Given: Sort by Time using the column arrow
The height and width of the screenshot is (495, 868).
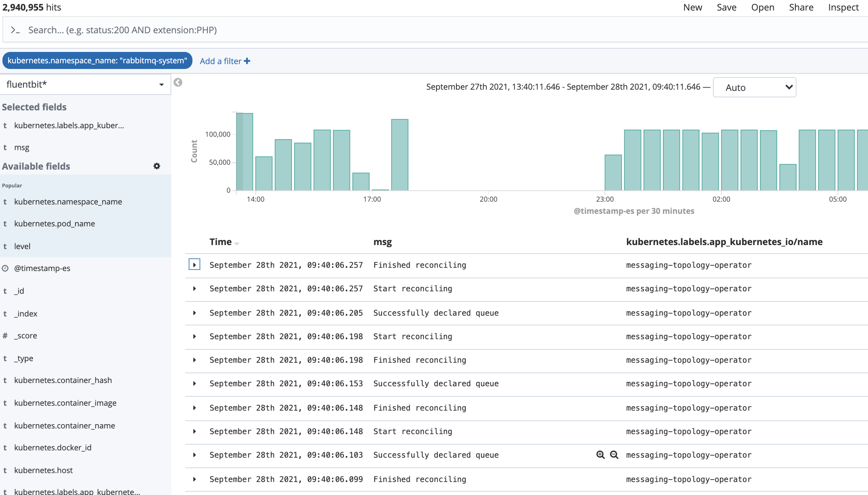Looking at the screenshot, I should (237, 243).
